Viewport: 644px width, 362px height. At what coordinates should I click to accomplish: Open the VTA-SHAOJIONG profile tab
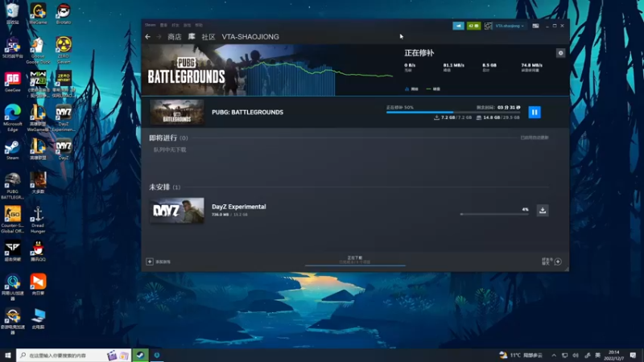point(250,37)
